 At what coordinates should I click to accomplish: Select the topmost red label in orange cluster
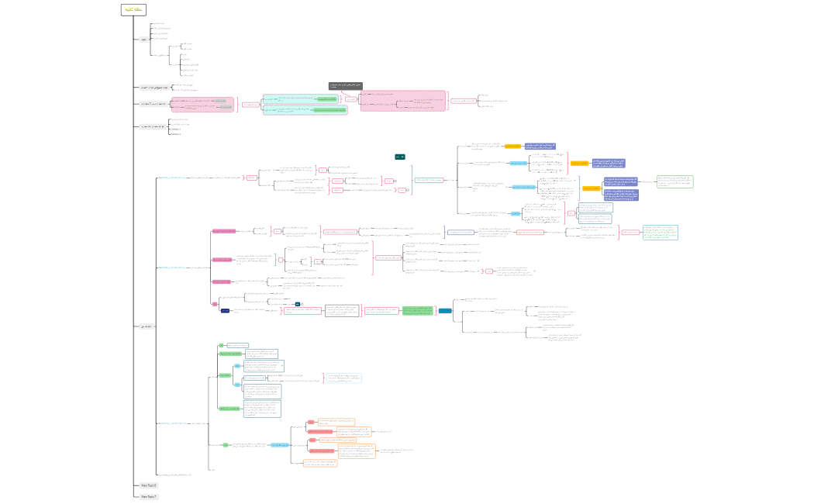[311, 422]
